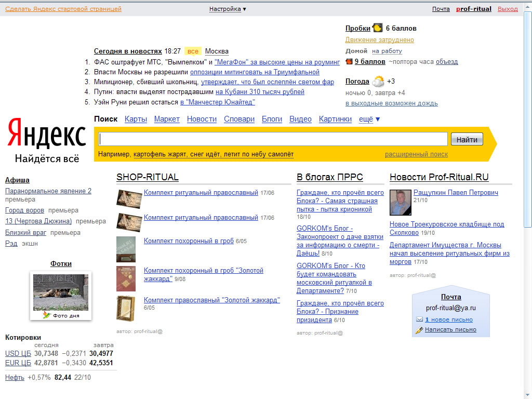Viewport: 532px width, 399px height.
Task: Focus the Yandex search input field
Action: 273,139
